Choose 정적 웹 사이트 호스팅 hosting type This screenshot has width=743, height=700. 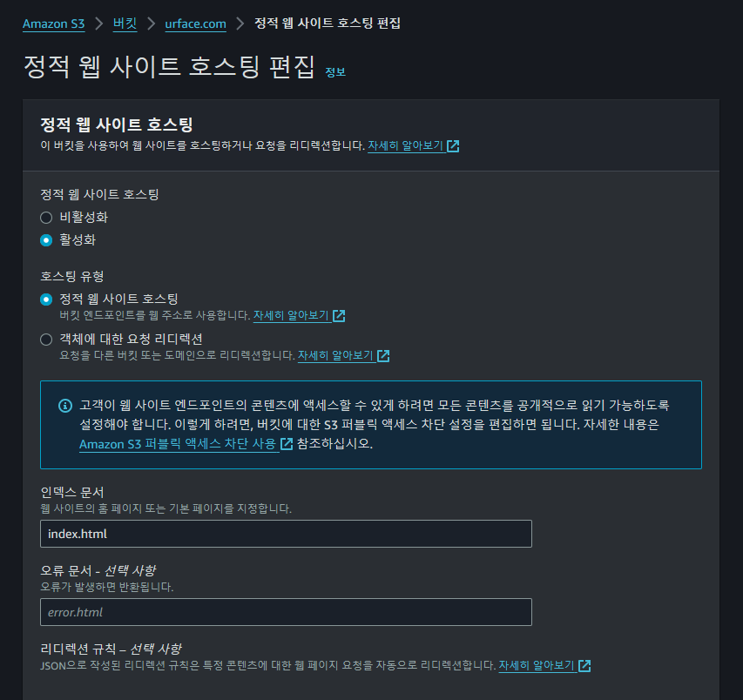coord(46,300)
